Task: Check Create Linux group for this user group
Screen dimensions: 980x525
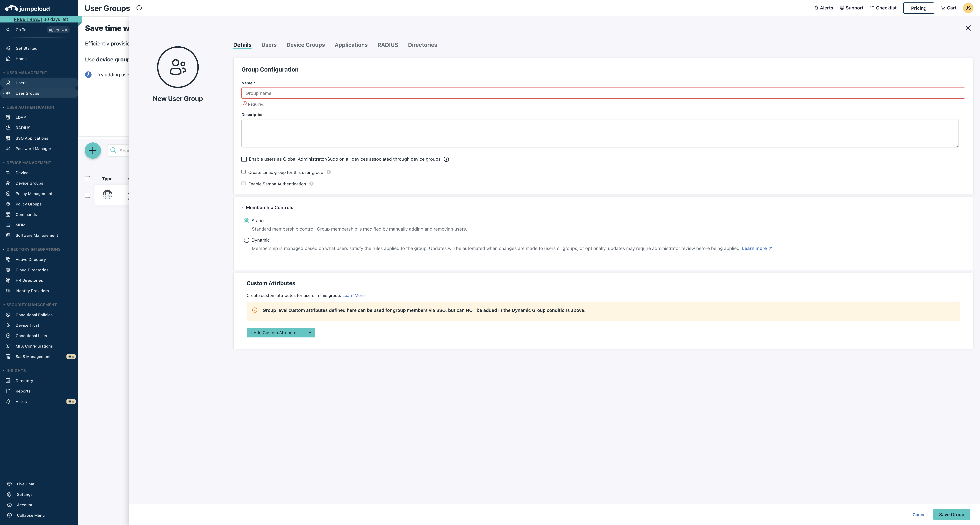Action: [244, 172]
